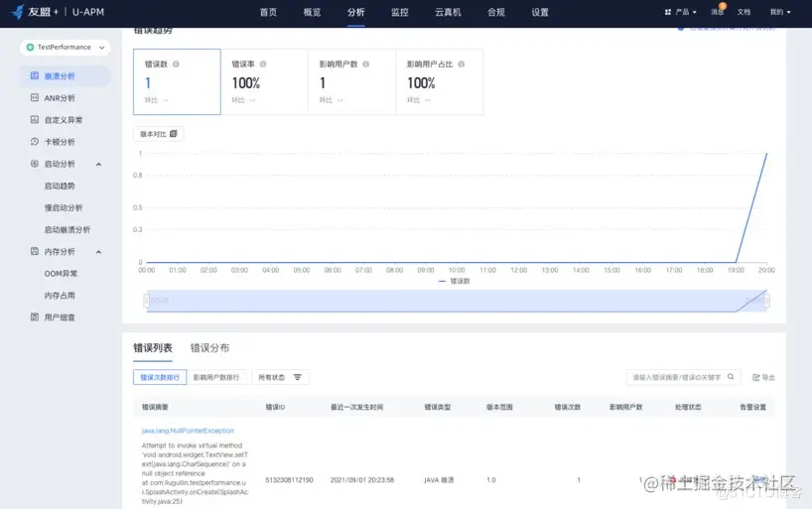Click the info icon beside 错误数
Viewport: 812px width, 509px height.
pyautogui.click(x=176, y=64)
